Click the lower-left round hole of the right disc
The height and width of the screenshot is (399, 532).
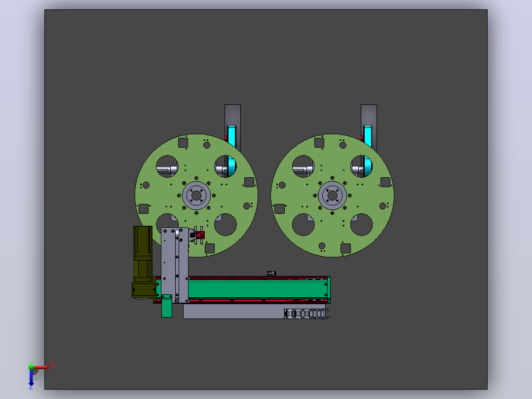303,225
